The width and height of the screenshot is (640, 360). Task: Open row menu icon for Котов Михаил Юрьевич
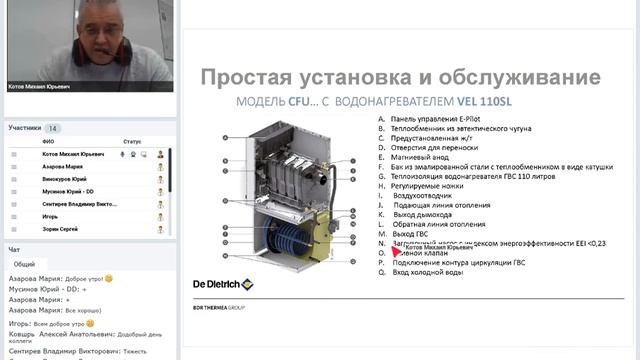(14, 154)
